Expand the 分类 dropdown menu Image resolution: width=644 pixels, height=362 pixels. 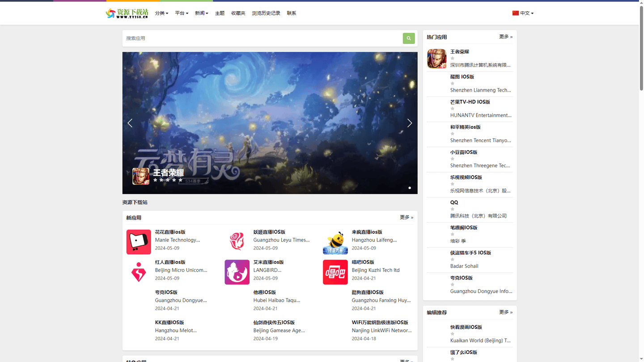[x=161, y=13]
